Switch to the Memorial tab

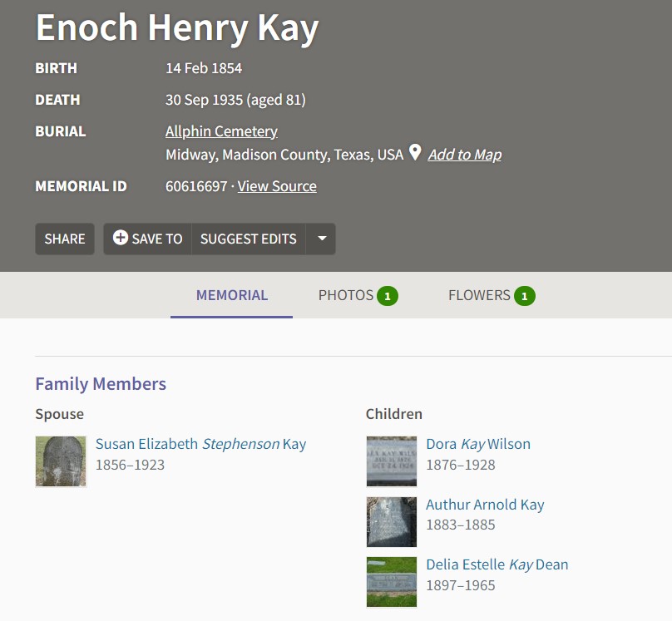[x=232, y=295]
